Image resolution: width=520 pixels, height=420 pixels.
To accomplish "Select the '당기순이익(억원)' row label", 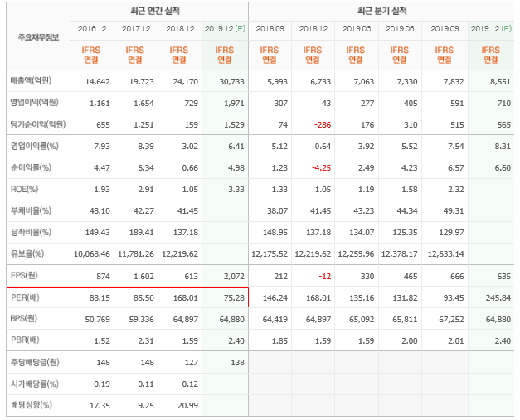I will click(x=38, y=124).
